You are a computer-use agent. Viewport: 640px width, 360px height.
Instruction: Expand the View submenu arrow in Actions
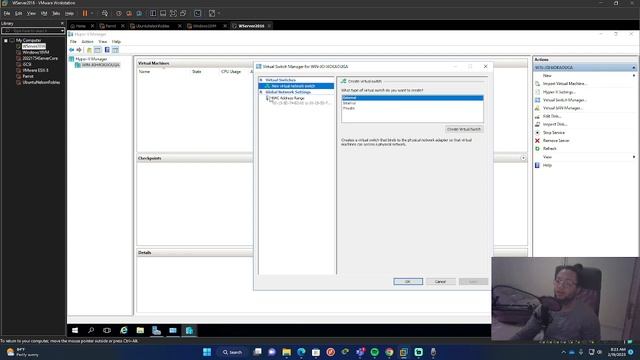pyautogui.click(x=634, y=157)
